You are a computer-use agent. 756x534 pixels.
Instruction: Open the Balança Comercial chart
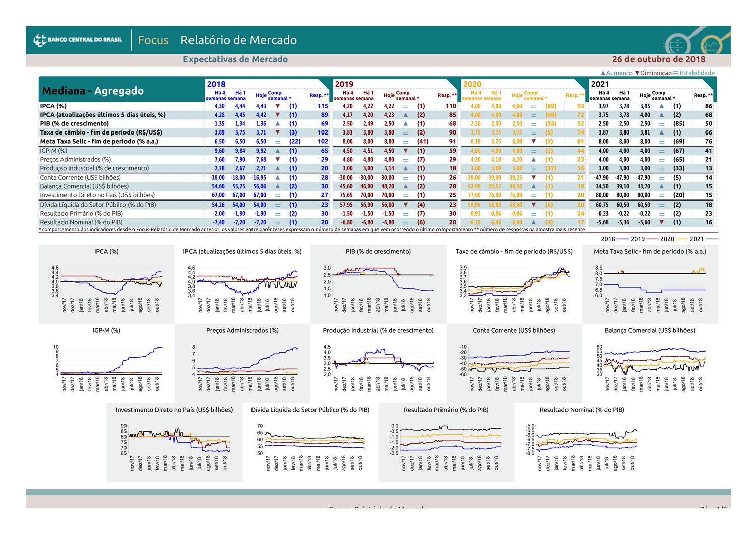coord(650,363)
